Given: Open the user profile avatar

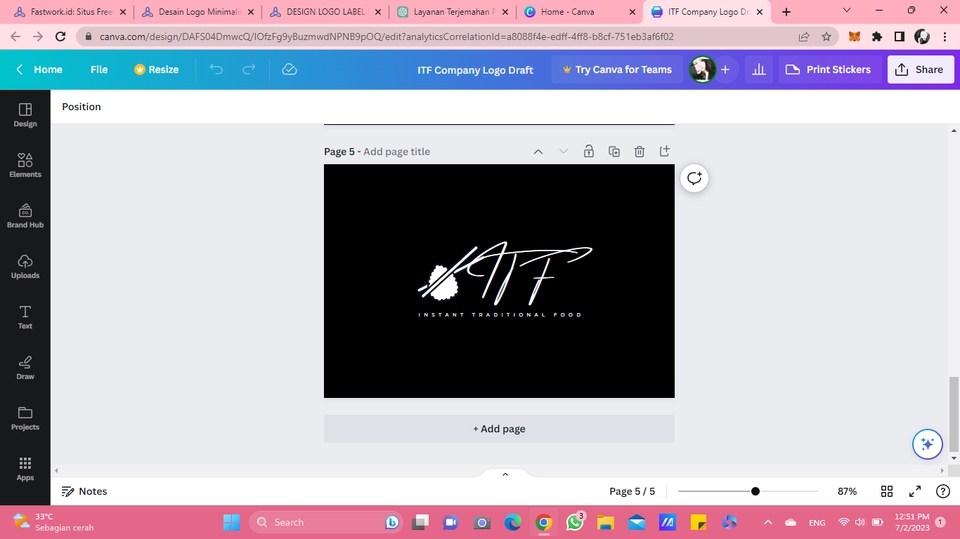Looking at the screenshot, I should click(702, 69).
